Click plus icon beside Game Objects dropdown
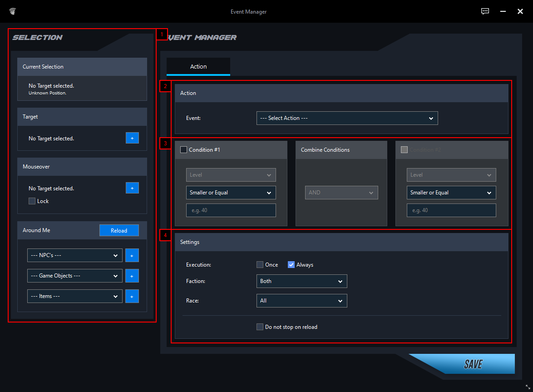The width and height of the screenshot is (533, 392). point(132,276)
